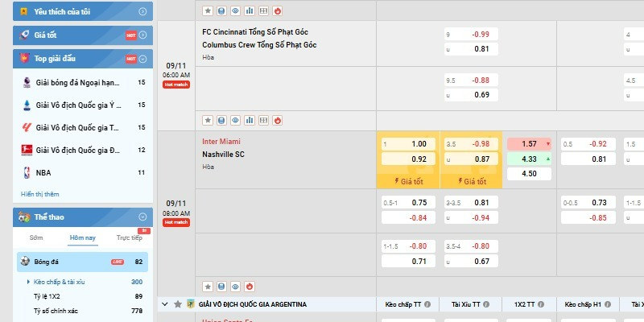Click the star icon above FC Cincinnati match
This screenshot has height=322, width=644.
click(207, 11)
